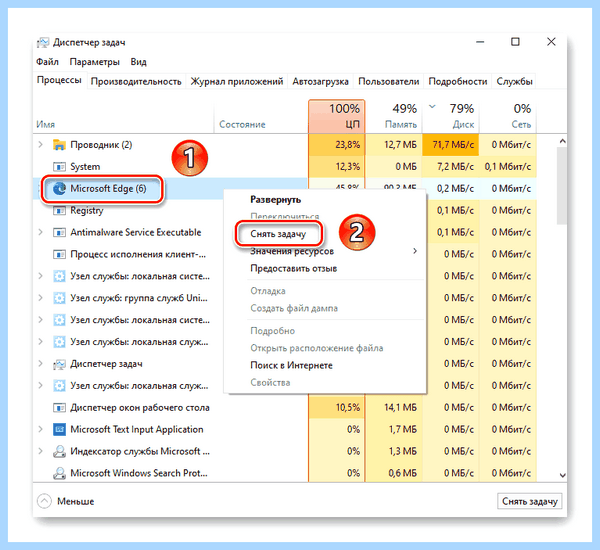Expand Индексатор службы Microsoft group
The width and height of the screenshot is (600, 550).
pos(41,451)
